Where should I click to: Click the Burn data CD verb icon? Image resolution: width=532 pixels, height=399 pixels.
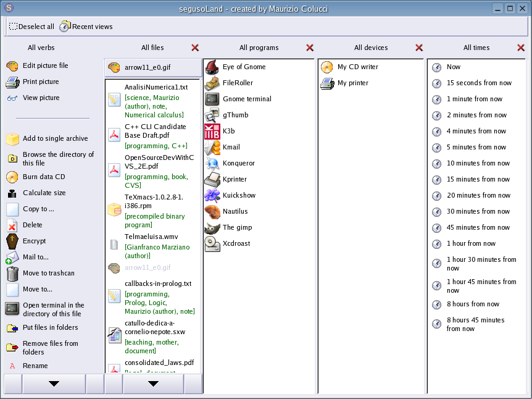coord(12,177)
